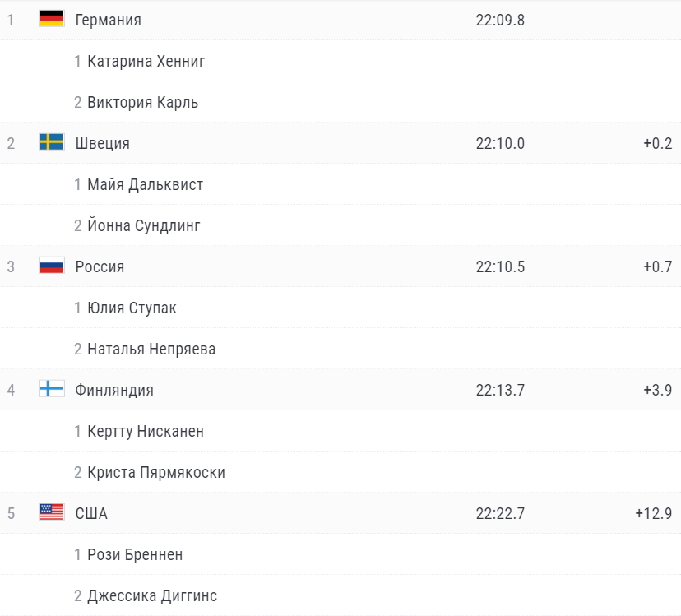The height and width of the screenshot is (616, 681).
Task: Select the Россия team name
Action: coord(100,266)
